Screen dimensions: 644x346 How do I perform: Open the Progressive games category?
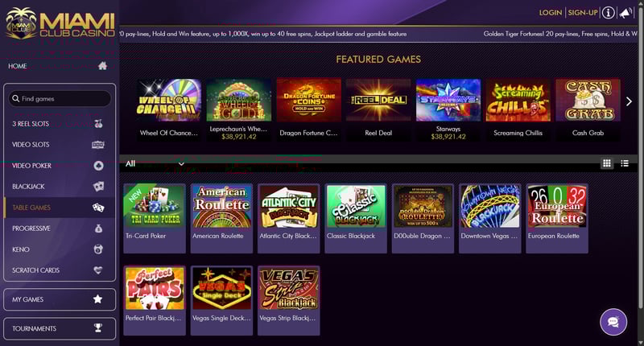pyautogui.click(x=60, y=229)
